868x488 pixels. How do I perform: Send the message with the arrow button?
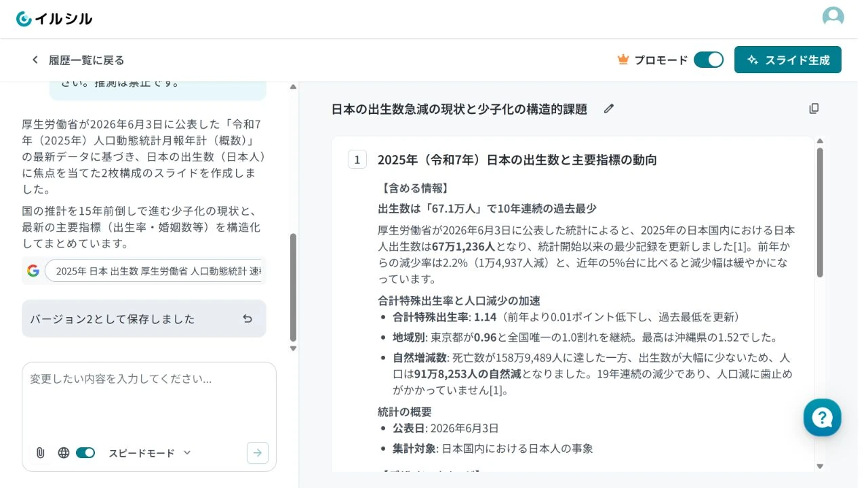(258, 453)
